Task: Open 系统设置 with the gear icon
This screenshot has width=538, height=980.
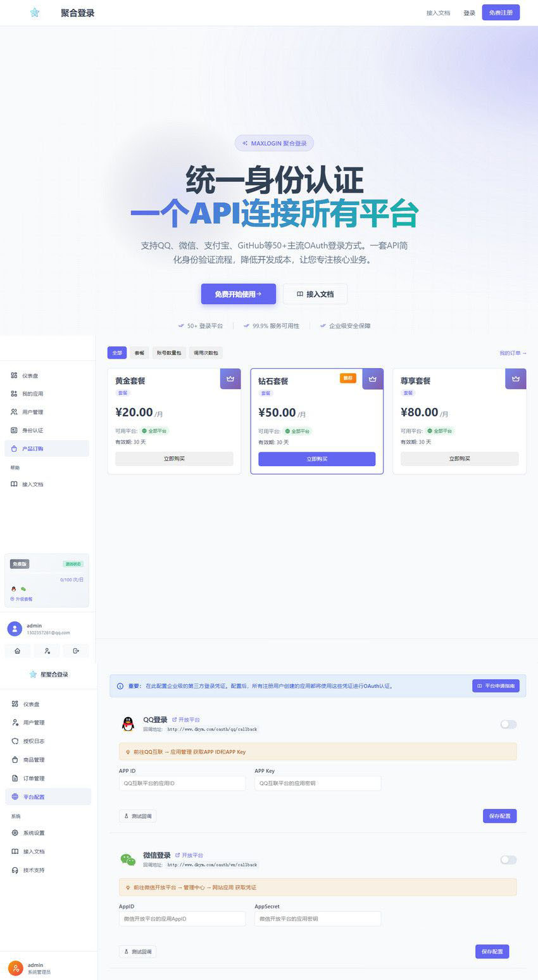Action: (34, 833)
